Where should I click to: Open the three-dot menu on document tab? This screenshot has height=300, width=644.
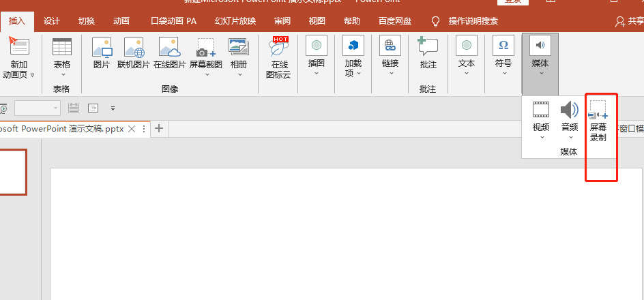144,129
